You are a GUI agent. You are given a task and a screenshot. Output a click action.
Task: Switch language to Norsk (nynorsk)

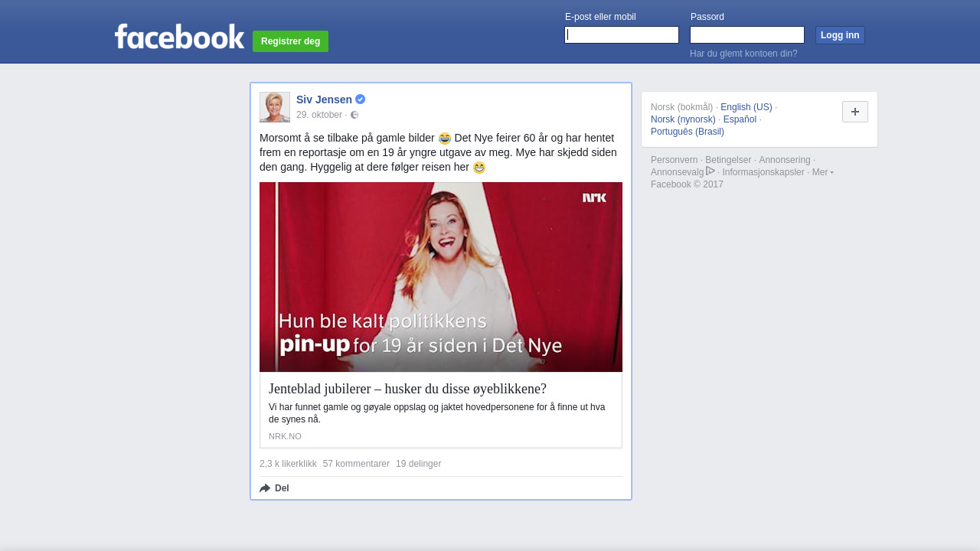[x=683, y=119]
